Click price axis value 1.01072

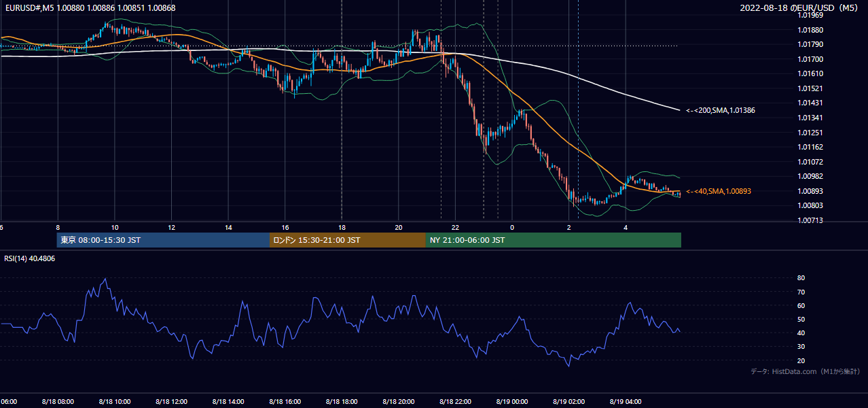[x=810, y=162]
